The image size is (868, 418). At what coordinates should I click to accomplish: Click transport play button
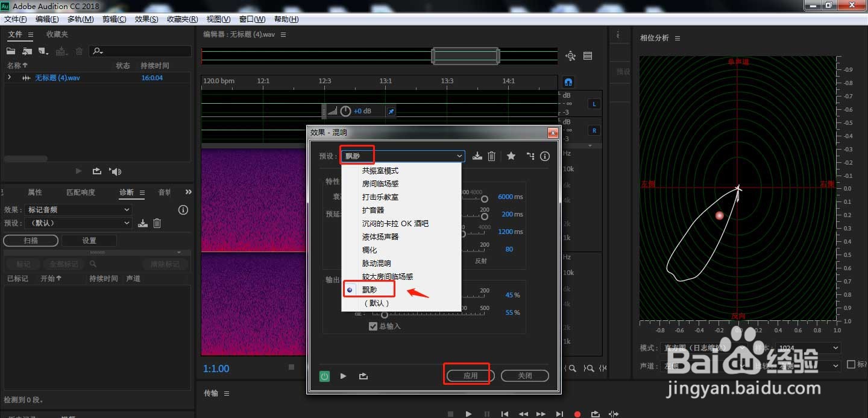click(x=468, y=414)
